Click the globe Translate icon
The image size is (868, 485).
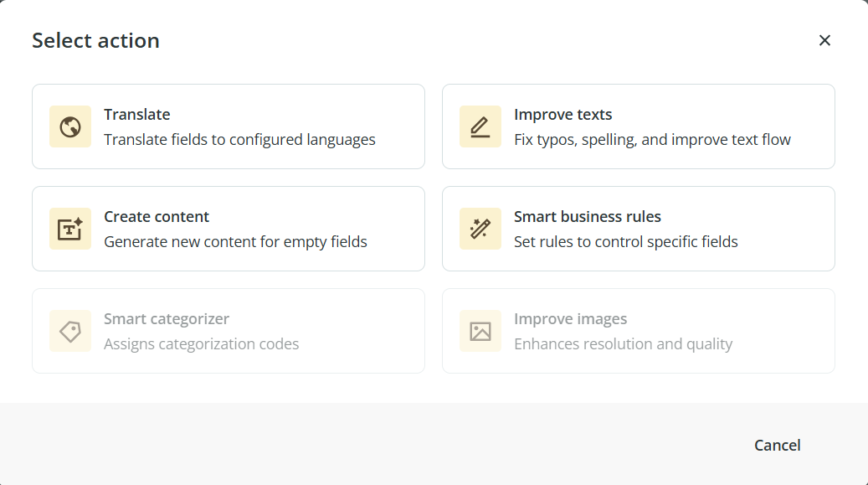[70, 126]
